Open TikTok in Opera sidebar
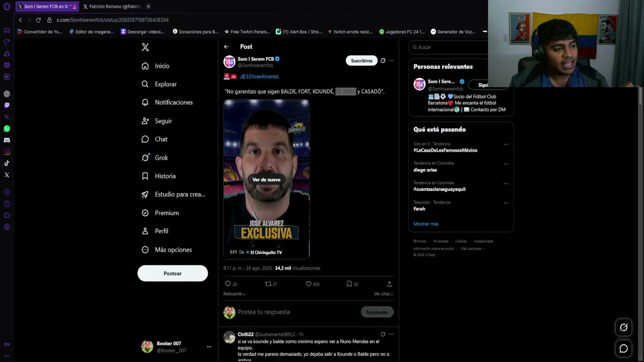Viewport: 644px width, 362px height. (7, 163)
